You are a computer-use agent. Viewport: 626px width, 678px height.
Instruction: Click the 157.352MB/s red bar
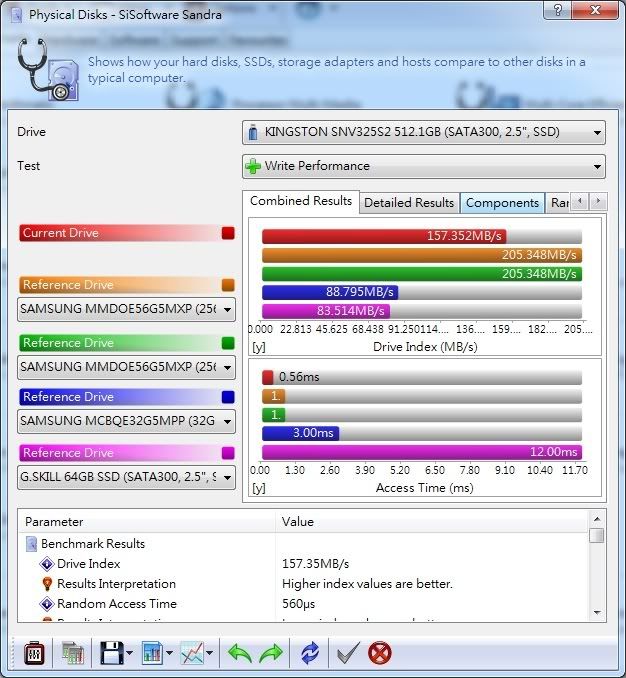point(384,236)
